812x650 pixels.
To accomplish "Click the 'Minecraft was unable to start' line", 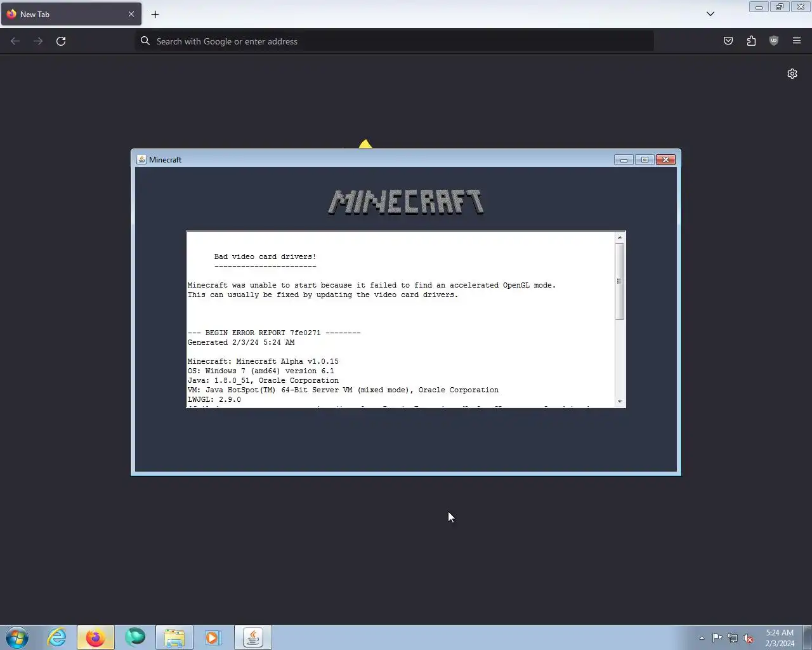I will tap(372, 286).
